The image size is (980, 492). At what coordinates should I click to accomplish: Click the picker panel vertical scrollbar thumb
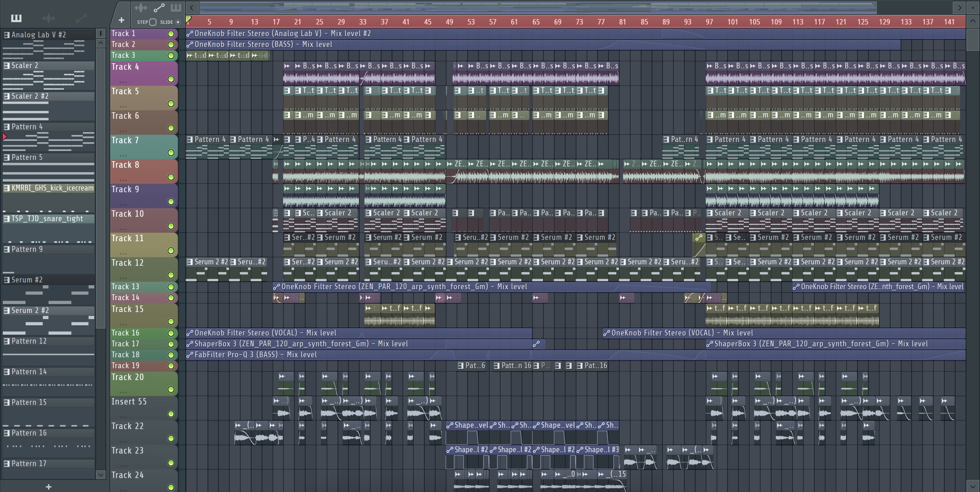pos(100,188)
